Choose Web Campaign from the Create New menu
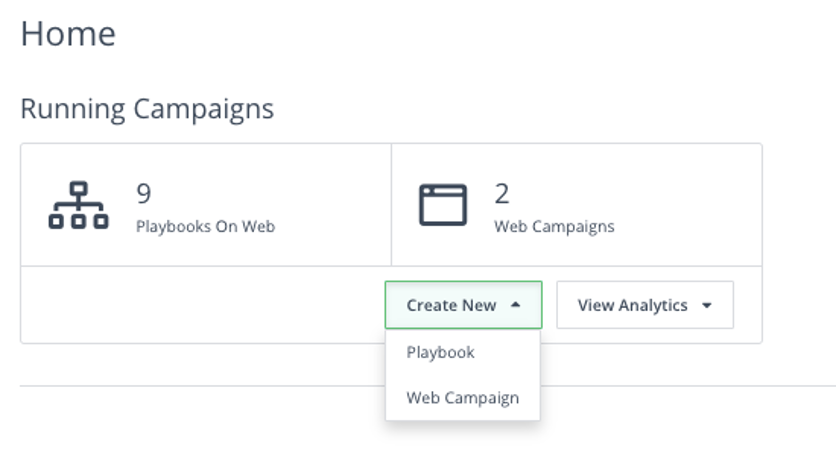836x458 pixels. click(x=463, y=398)
